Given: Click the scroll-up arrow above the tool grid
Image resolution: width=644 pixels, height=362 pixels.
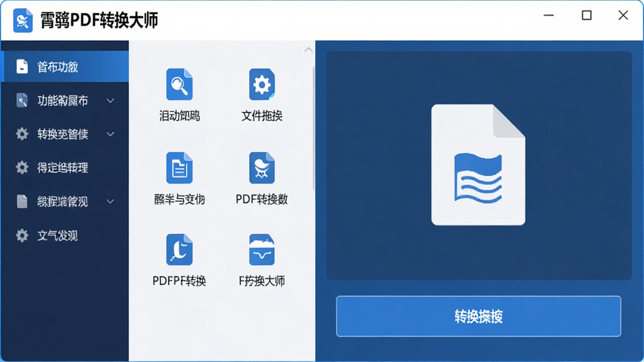Looking at the screenshot, I should 308,50.
